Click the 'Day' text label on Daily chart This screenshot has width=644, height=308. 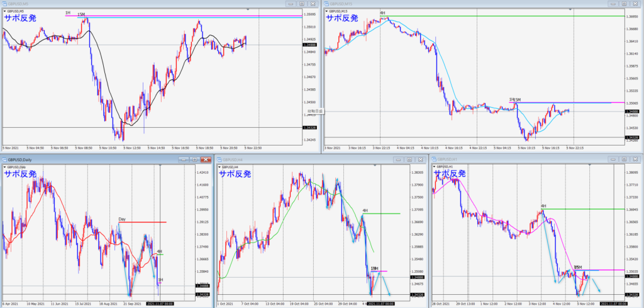pyautogui.click(x=122, y=219)
